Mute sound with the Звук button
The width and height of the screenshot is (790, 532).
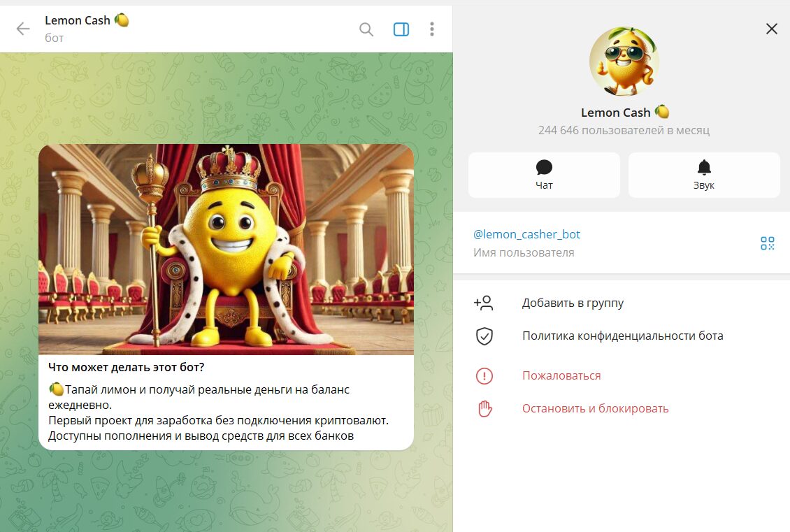(x=704, y=175)
